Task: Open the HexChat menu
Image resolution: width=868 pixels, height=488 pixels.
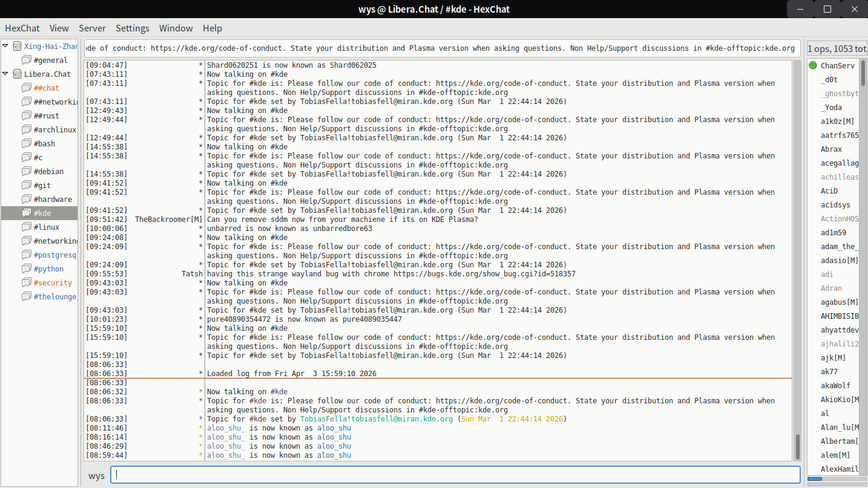Action: pos(22,28)
